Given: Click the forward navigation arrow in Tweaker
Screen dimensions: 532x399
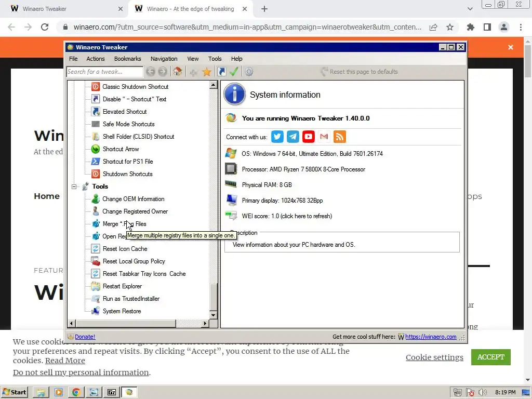Looking at the screenshot, I should pos(163,72).
